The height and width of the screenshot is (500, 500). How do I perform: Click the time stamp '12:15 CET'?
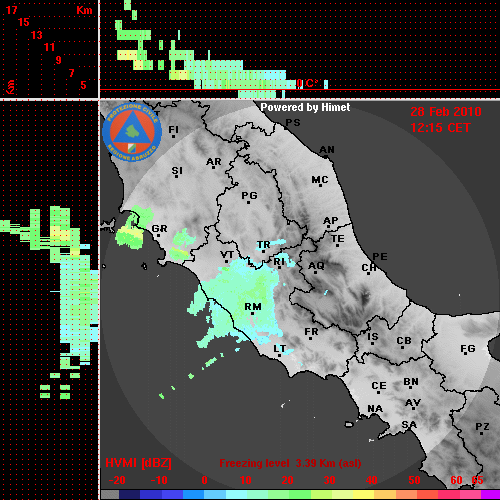[x=440, y=128]
